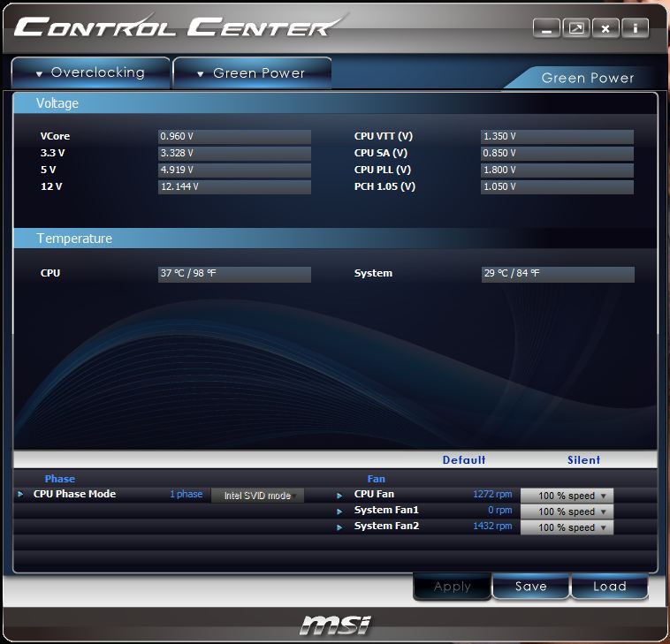Click the 0 rpm System Fan1 reading
The image size is (670, 644).
tap(500, 510)
